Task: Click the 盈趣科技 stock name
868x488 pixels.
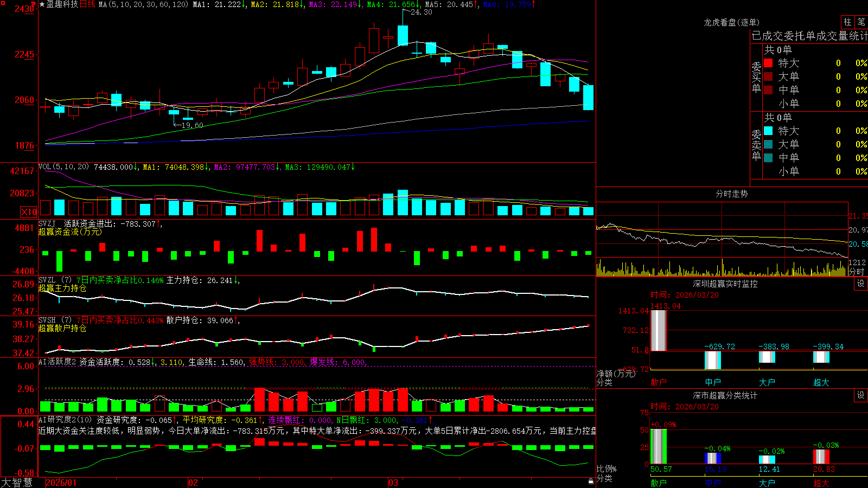Action: 62,4
